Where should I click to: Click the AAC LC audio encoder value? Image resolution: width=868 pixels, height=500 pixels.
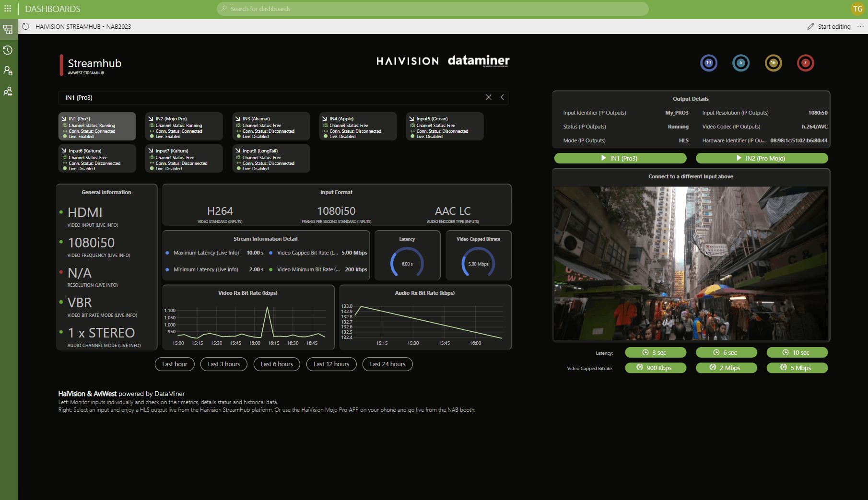[x=453, y=211]
